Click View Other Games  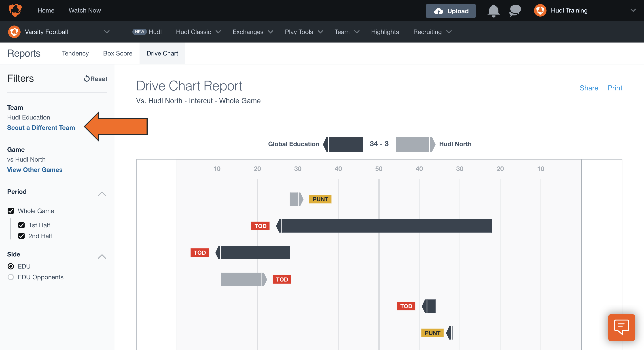tap(35, 170)
